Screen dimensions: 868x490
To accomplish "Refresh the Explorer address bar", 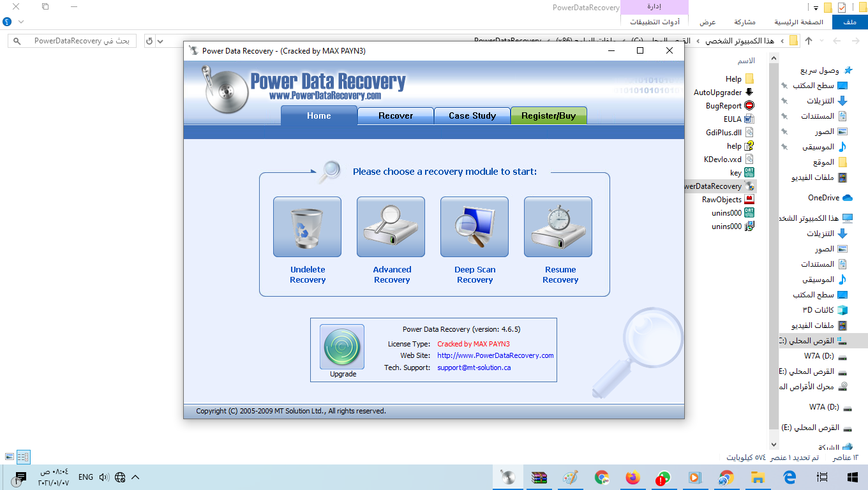I will pyautogui.click(x=150, y=41).
